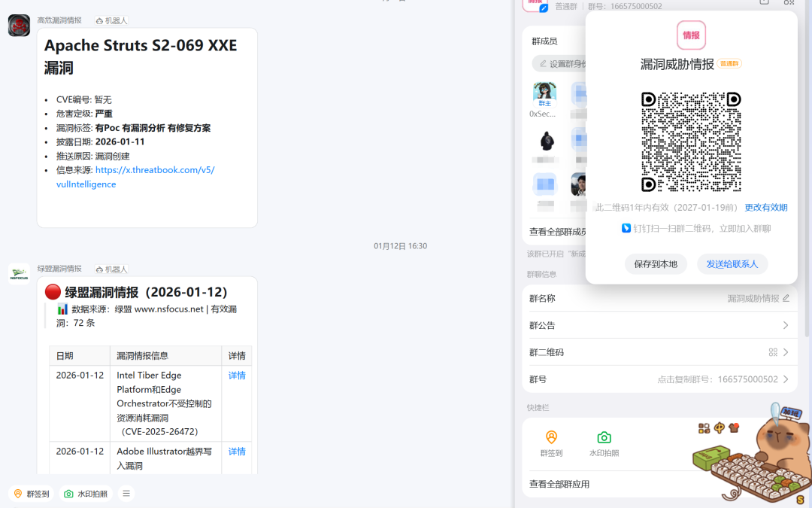Click the 保存到本地 button in the QR popup

pos(655,264)
